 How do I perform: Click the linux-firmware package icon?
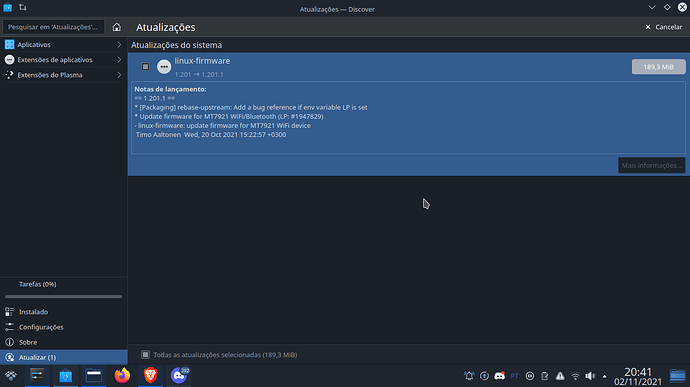[164, 66]
